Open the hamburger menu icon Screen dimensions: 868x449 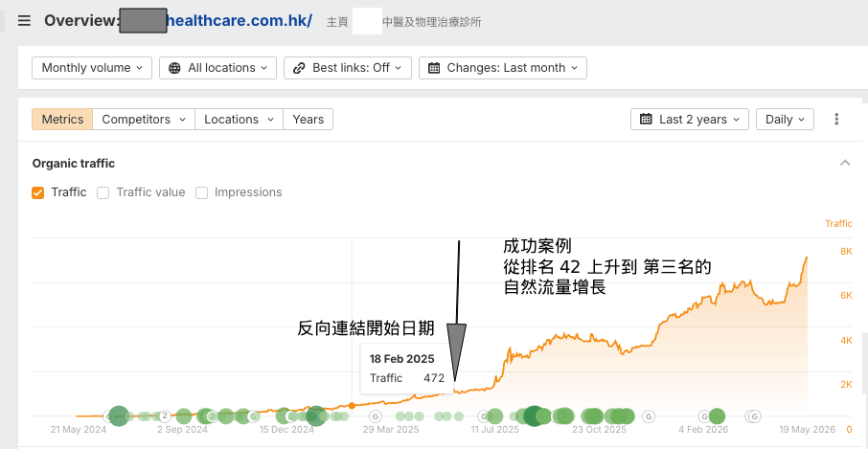tap(24, 21)
